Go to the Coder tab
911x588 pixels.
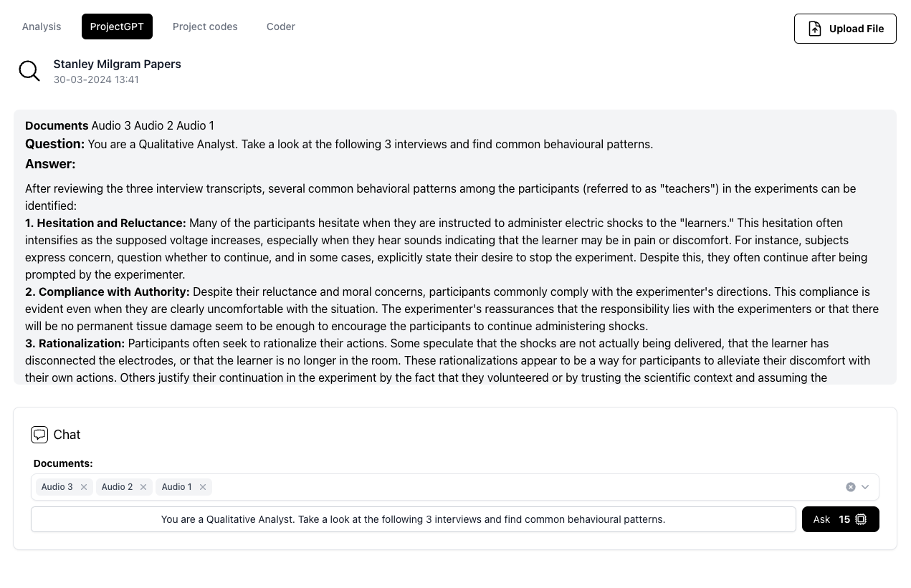[x=281, y=26]
